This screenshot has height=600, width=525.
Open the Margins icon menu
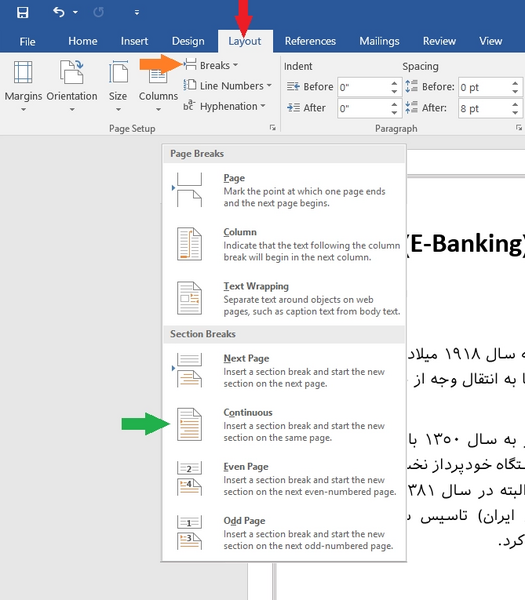23,72
